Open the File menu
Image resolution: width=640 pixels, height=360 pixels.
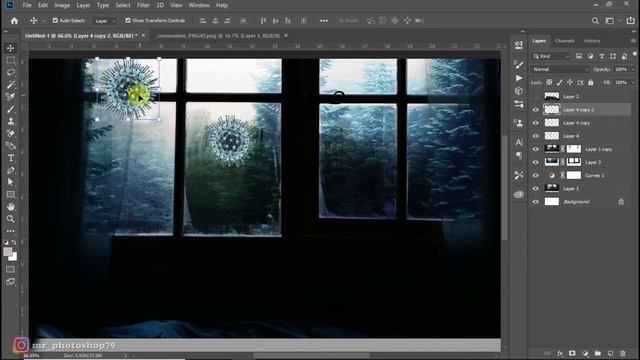(27, 5)
